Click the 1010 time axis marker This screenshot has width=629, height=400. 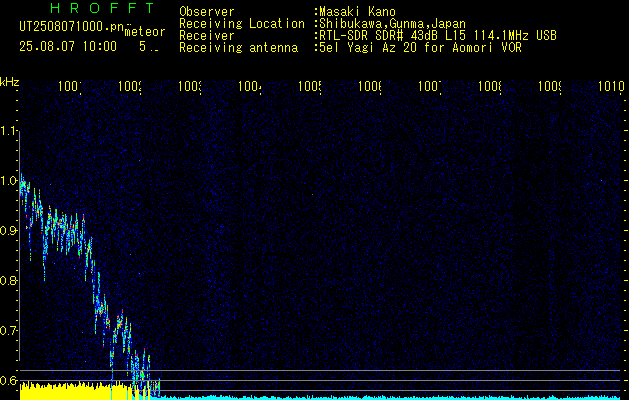(x=611, y=86)
